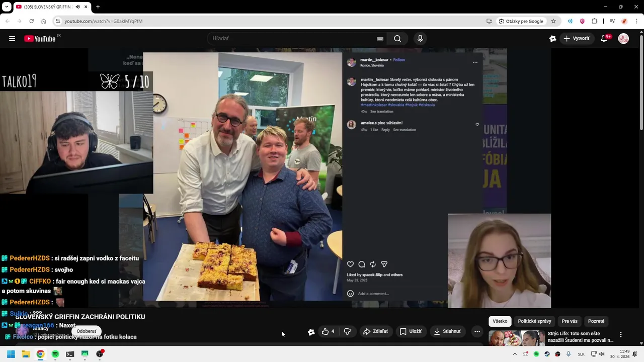Open the YouTube account avatar menu
The height and width of the screenshot is (362, 644).
pyautogui.click(x=623, y=39)
